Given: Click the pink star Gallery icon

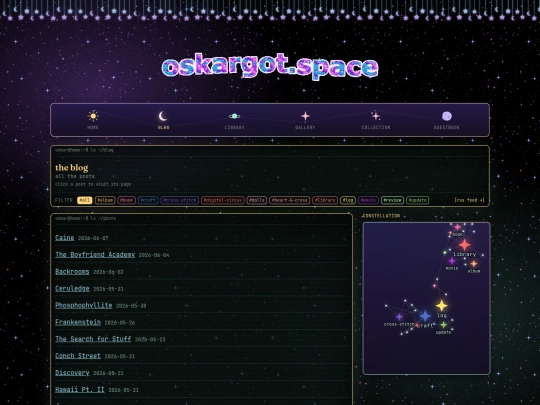Looking at the screenshot, I should 305,116.
